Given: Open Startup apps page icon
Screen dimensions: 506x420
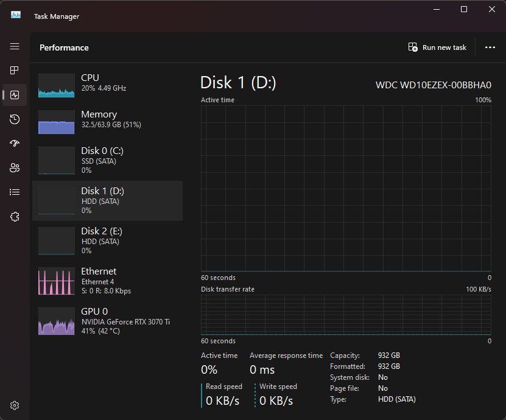Looking at the screenshot, I should pos(15,143).
